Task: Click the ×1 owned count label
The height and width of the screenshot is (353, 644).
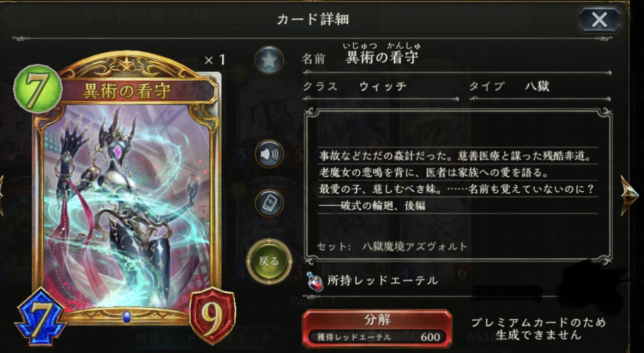Action: coord(215,60)
